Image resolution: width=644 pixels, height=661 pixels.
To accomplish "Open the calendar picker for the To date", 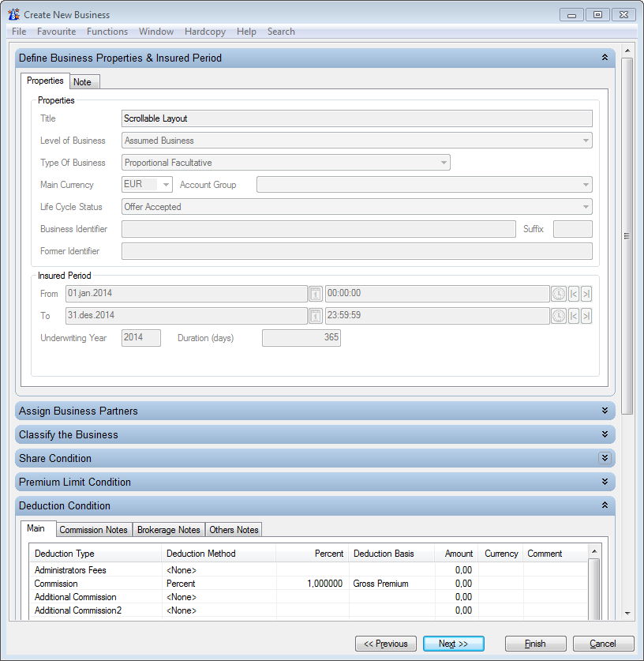I will click(x=315, y=315).
